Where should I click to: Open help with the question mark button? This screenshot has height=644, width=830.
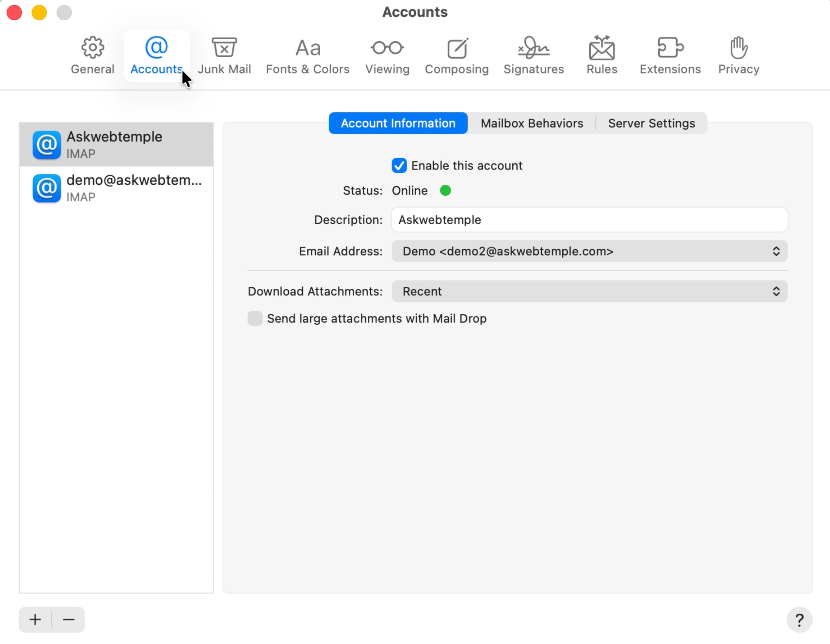coord(799,620)
